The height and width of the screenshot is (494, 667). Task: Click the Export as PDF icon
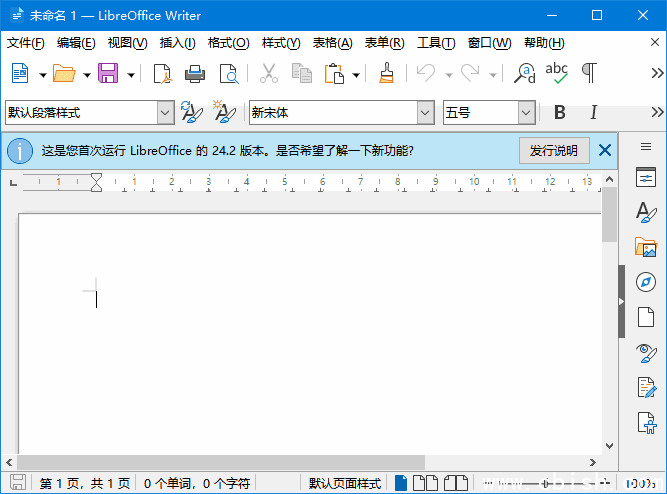coord(162,73)
